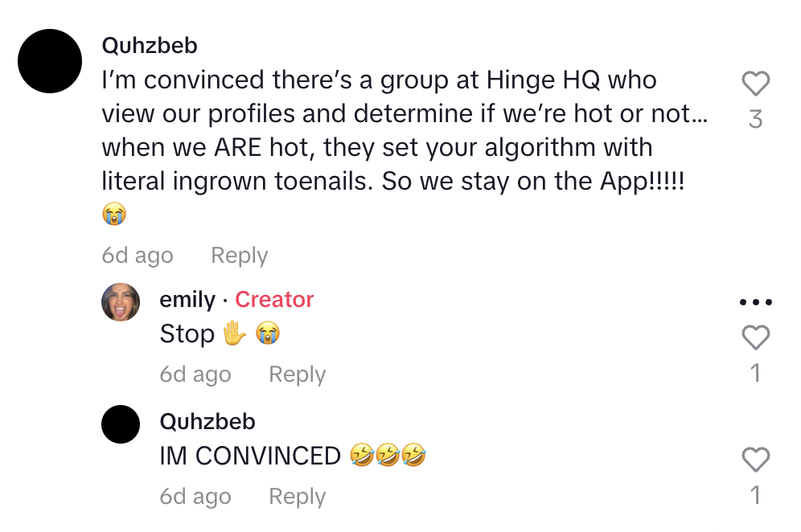Select like count 3 on top comment
Screen dimensions: 801x532
click(x=755, y=119)
